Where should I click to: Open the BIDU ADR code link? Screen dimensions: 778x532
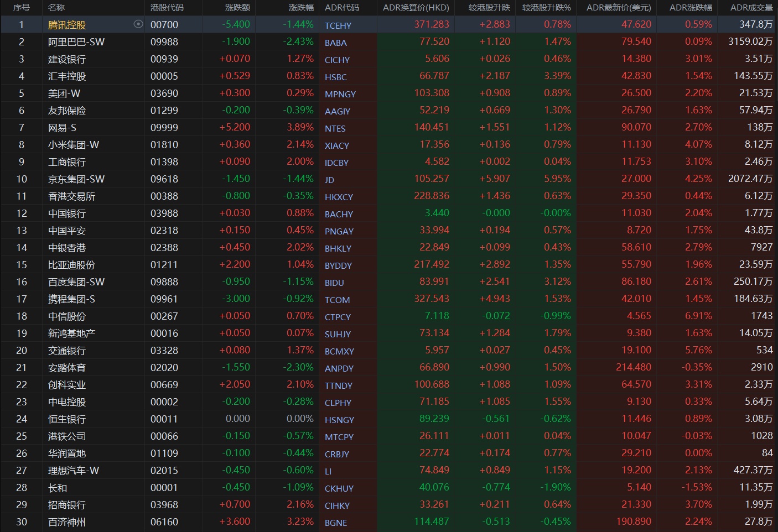[x=334, y=283]
